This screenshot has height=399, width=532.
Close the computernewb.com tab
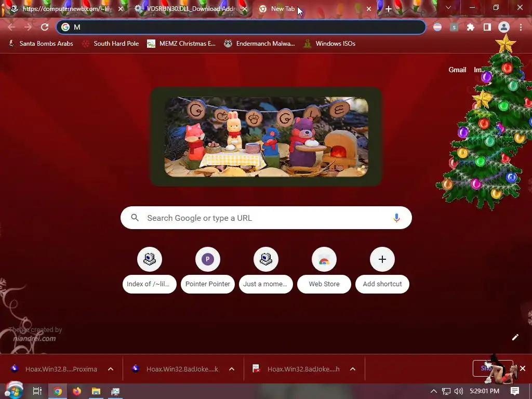(121, 9)
